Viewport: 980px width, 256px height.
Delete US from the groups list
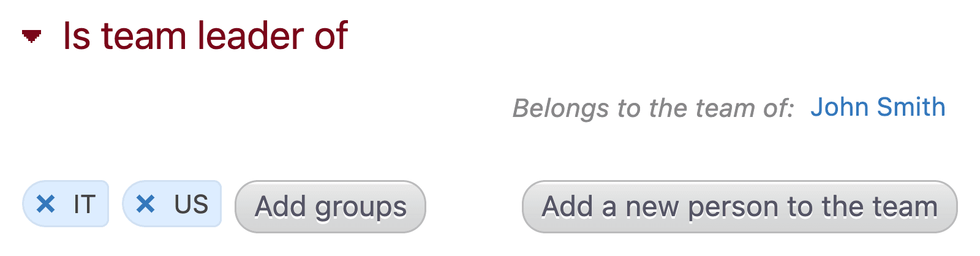(x=145, y=204)
